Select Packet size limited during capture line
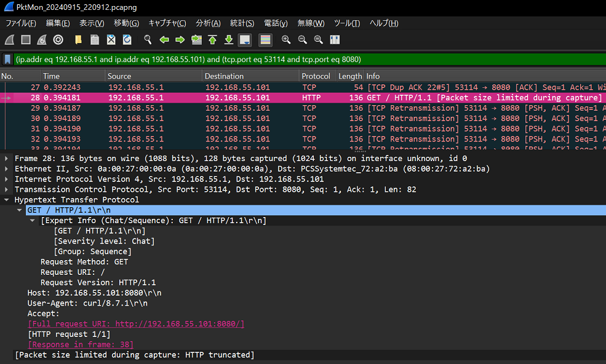Viewport: 606px width, 364px height. point(135,355)
